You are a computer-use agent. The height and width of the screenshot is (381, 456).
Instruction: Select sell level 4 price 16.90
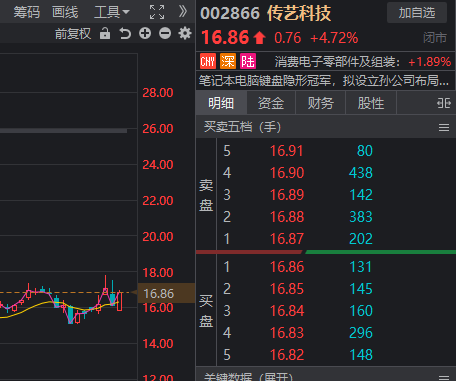click(287, 173)
